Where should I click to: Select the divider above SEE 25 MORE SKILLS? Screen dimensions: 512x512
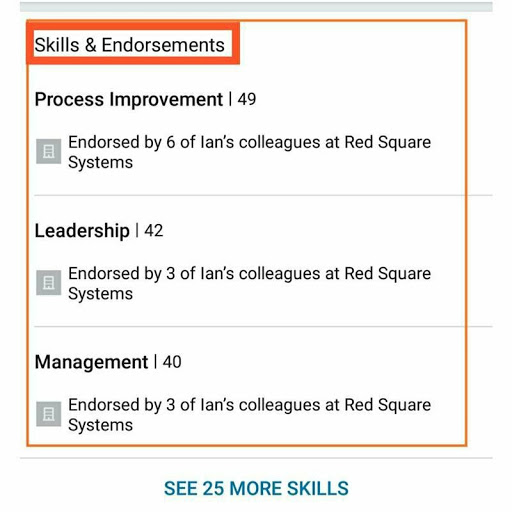[256, 458]
